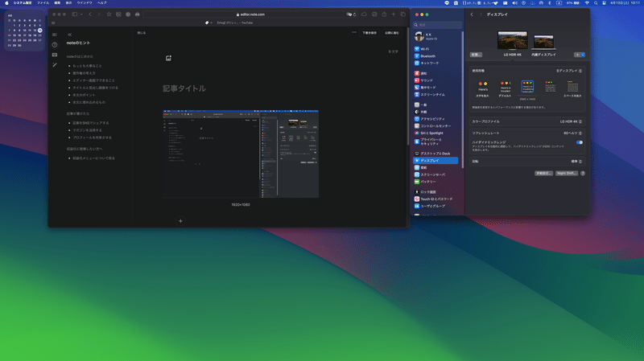
Task: Click Safari's iCloud tabs cloud icon
Action: (x=364, y=14)
